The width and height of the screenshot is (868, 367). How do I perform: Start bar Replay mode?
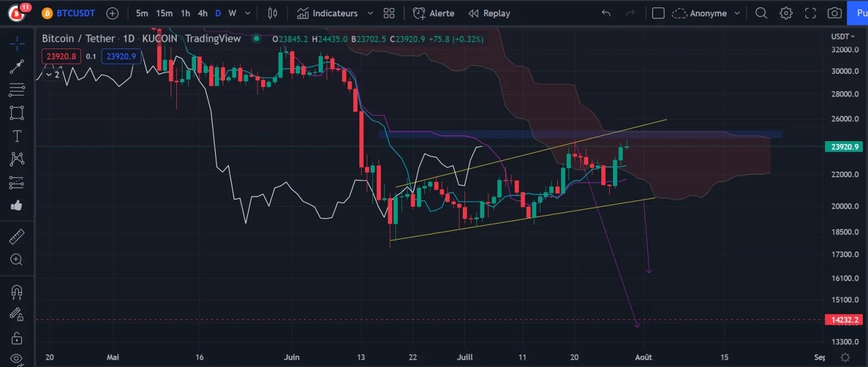(489, 13)
